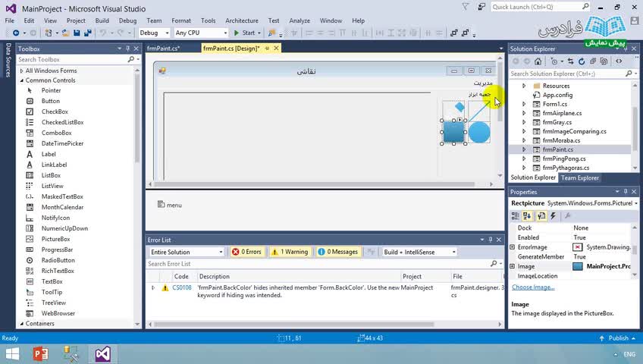Screen dimensions: 643x364
Task: Close the frmPaint.cs [Design] tab
Action: [x=277, y=48]
